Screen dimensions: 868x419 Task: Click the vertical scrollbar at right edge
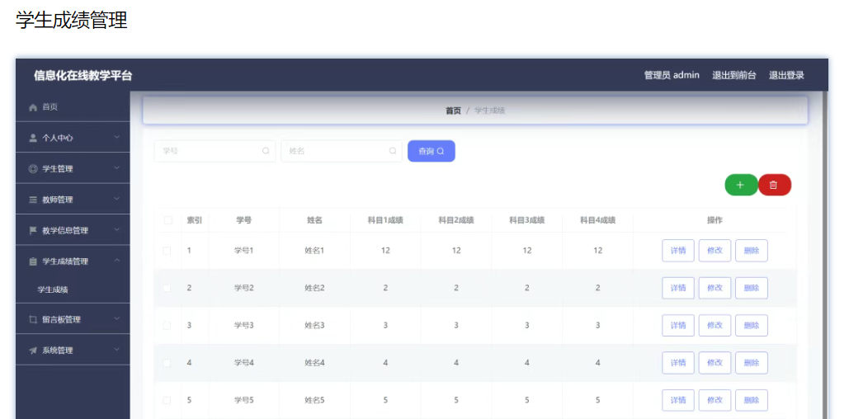pyautogui.click(x=824, y=255)
